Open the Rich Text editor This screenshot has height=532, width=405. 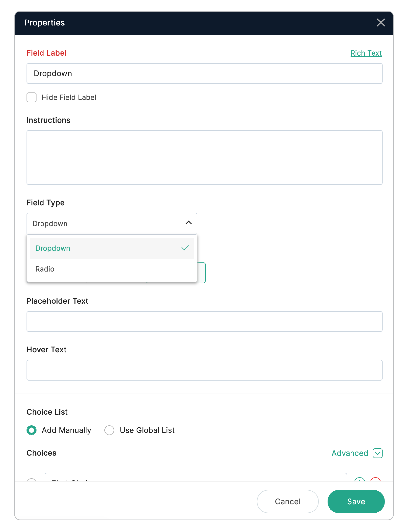366,53
